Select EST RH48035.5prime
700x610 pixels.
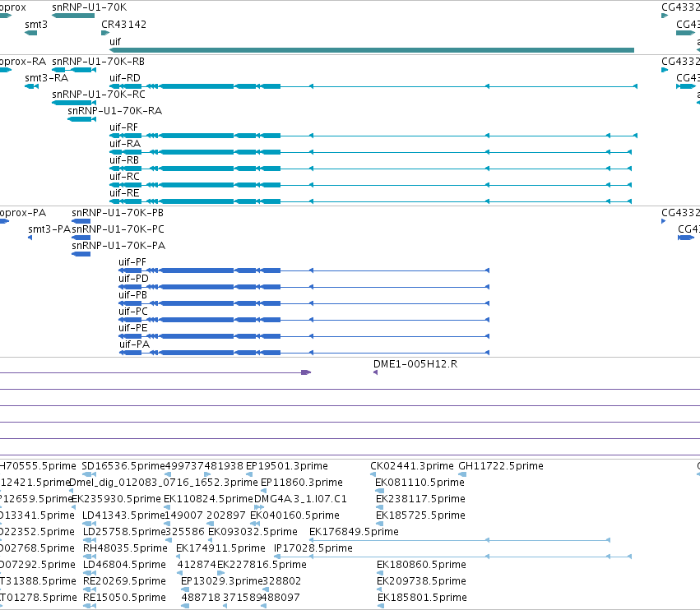(126, 548)
